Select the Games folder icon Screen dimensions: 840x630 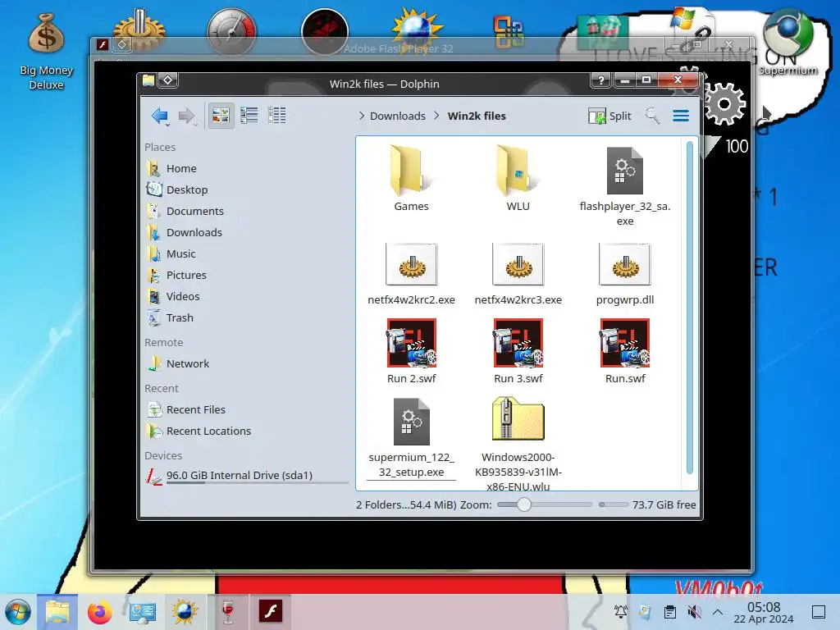[411, 171]
